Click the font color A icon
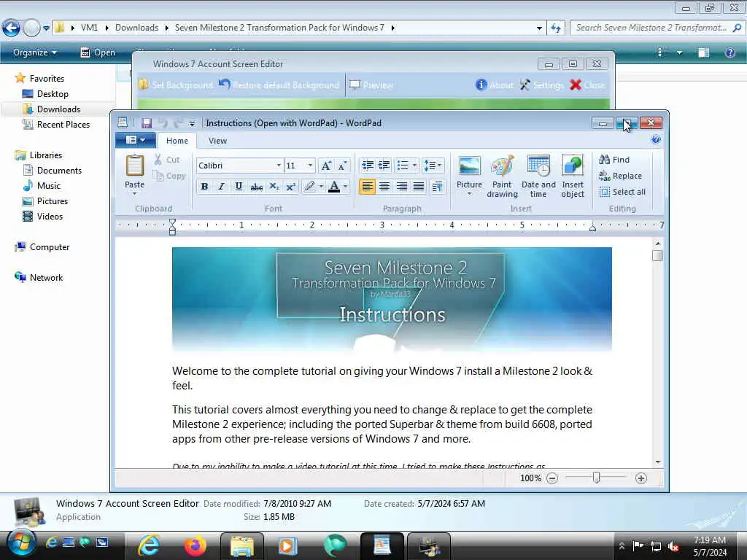Screen dimensions: 747x560 tap(334, 186)
